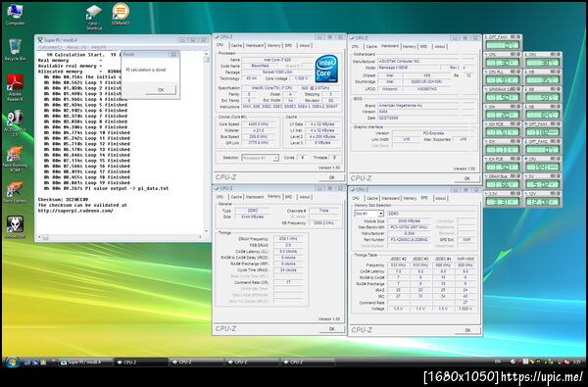Click the 'Bloomfield' code name value

tap(261, 66)
